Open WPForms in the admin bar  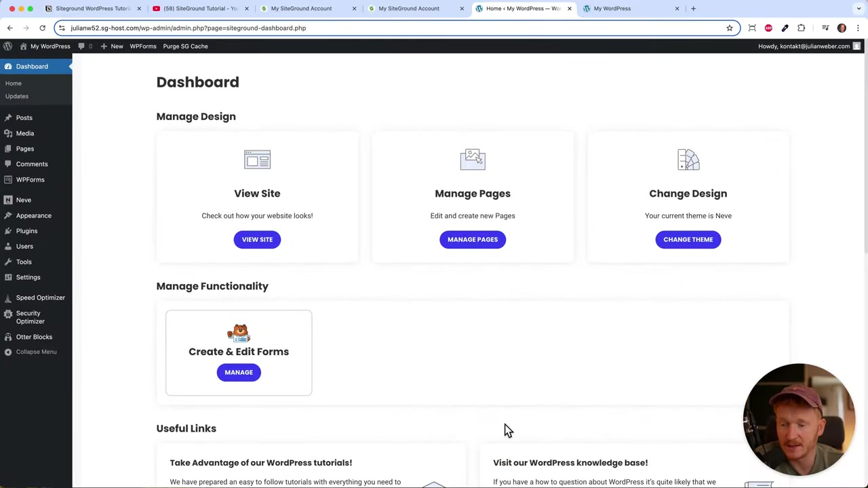[143, 46]
